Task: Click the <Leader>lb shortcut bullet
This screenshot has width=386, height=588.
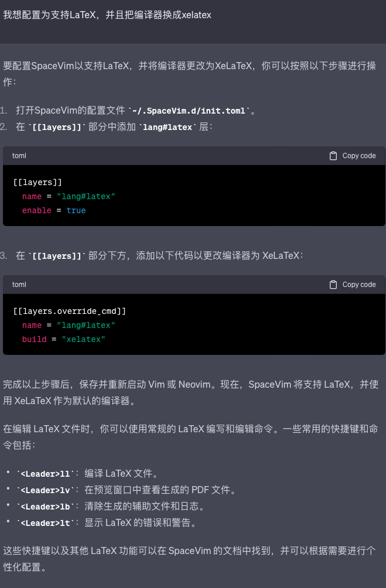Action: (110, 507)
